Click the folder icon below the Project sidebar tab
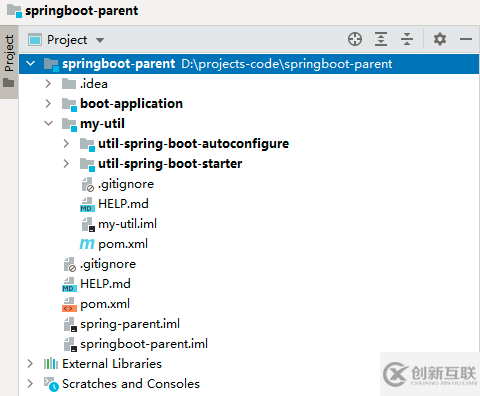 tap(9, 82)
